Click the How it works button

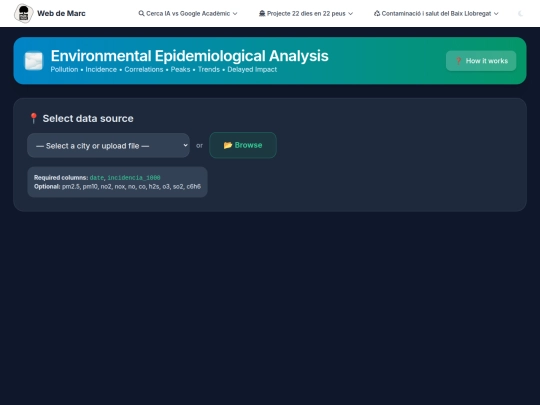tap(481, 61)
